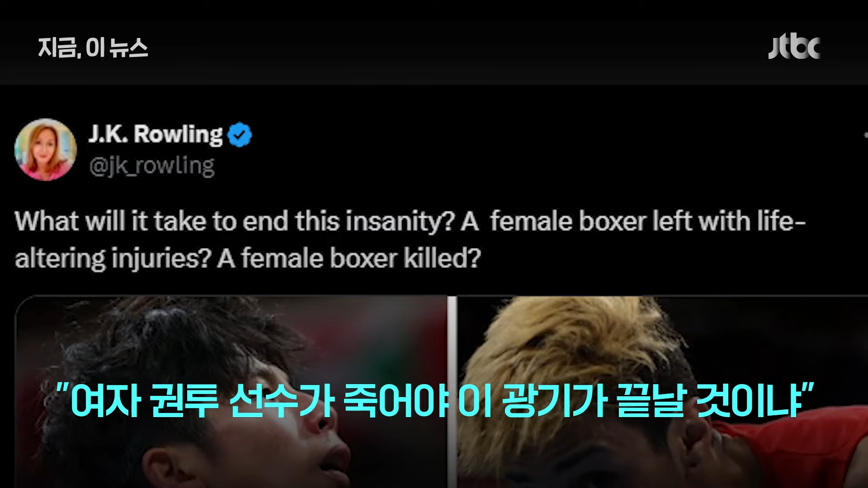Click the '여자 권투' words in the subtitle
Screen dimensions: 868x488
pyautogui.click(x=145, y=401)
